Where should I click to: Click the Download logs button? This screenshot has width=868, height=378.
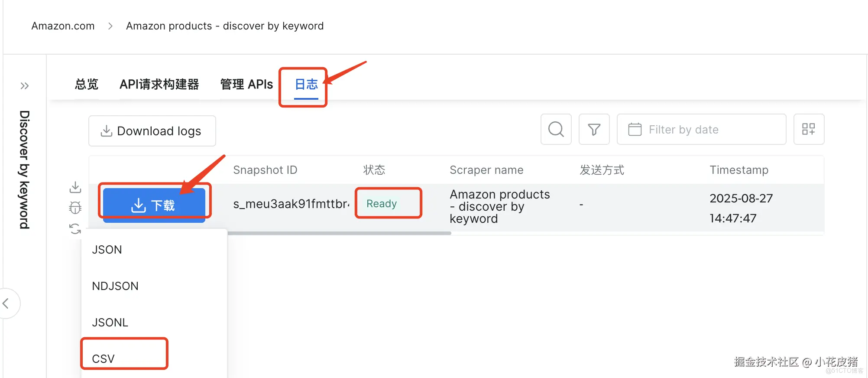pyautogui.click(x=152, y=131)
